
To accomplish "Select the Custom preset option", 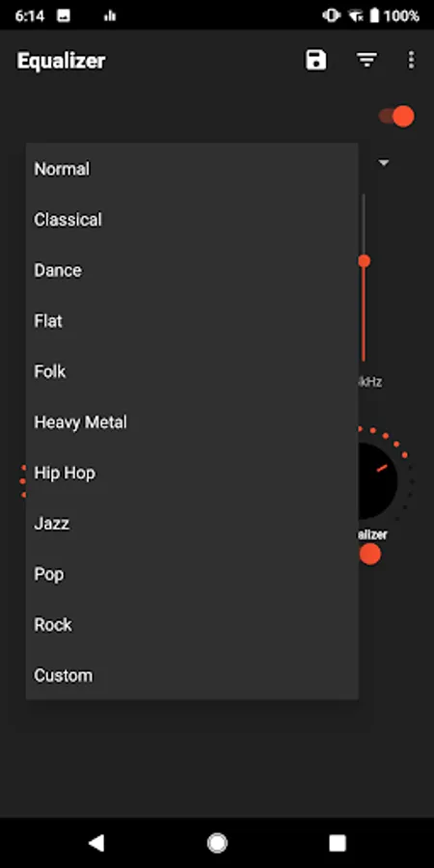I will pyautogui.click(x=192, y=675).
